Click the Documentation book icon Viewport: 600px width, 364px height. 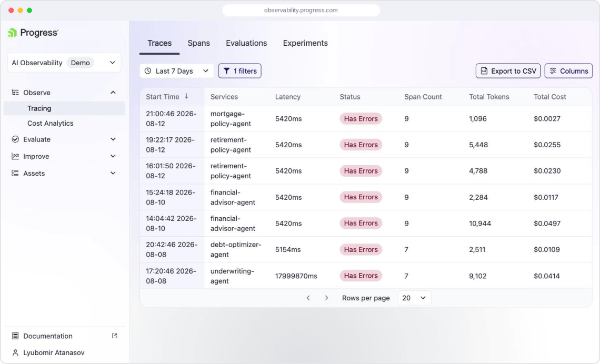(15, 336)
